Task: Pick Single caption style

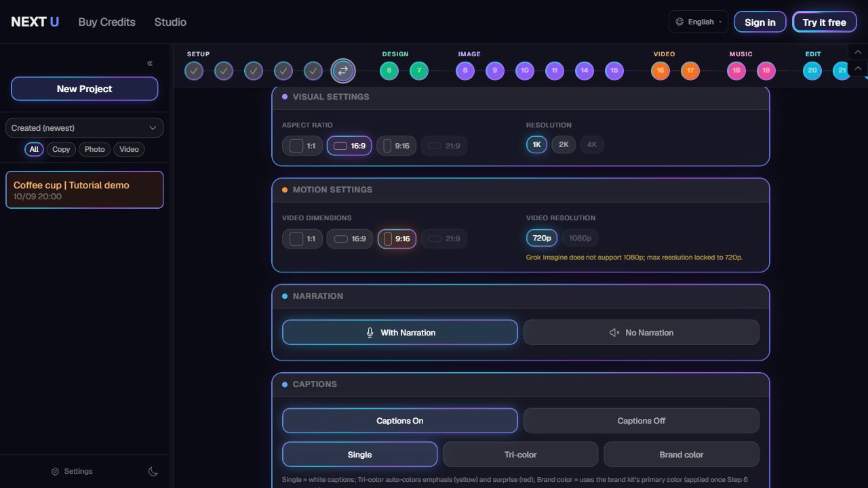Action: click(x=360, y=455)
